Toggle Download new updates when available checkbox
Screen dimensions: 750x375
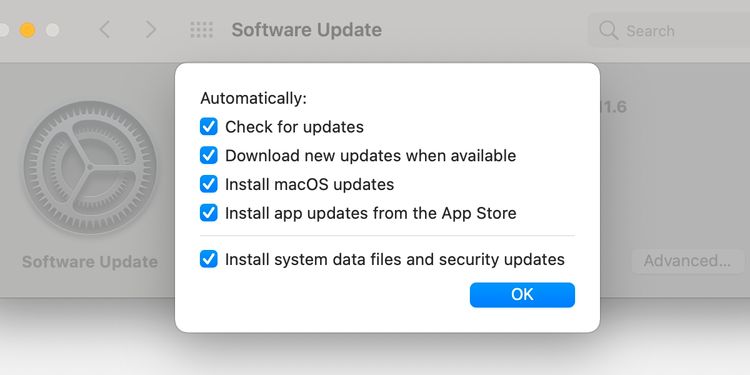click(x=209, y=155)
